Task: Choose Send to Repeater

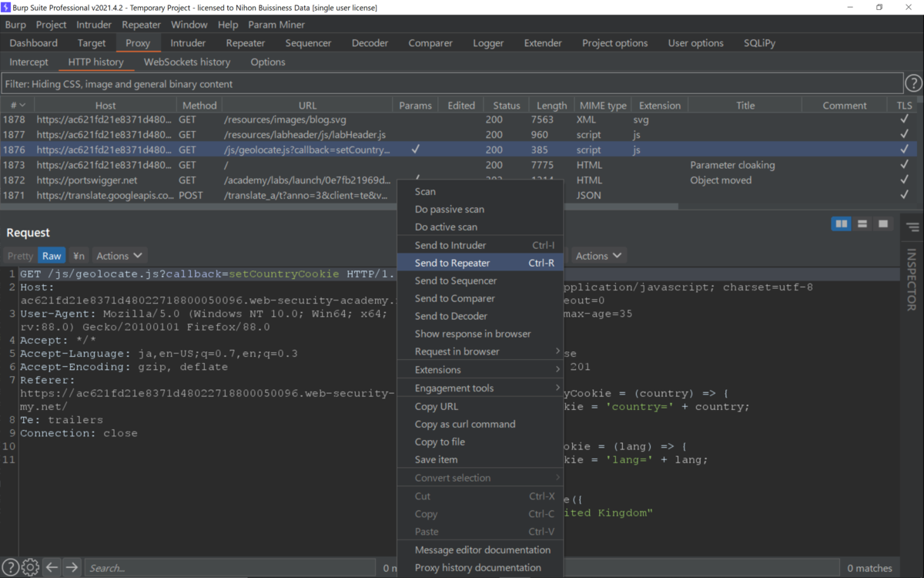Action: pyautogui.click(x=480, y=263)
